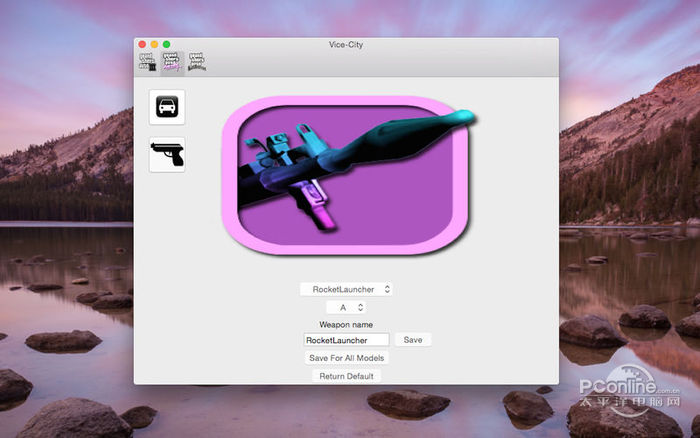Select the GTA San Andreas toolbar icon
Viewport: 700px width, 438px height.
(x=196, y=62)
